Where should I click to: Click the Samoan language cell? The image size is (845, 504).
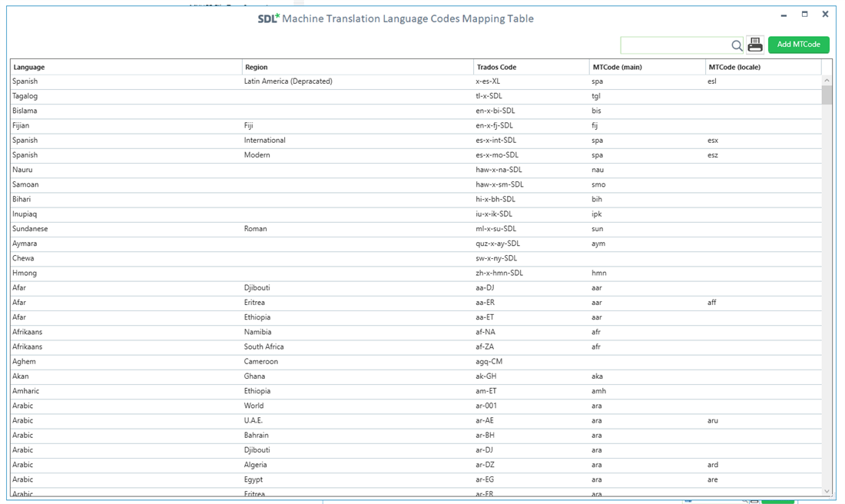25,184
